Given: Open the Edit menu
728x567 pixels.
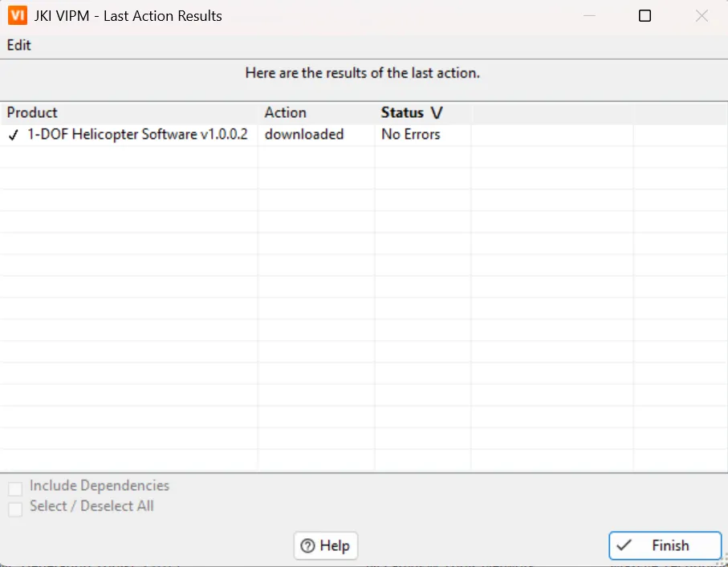Looking at the screenshot, I should pos(19,45).
